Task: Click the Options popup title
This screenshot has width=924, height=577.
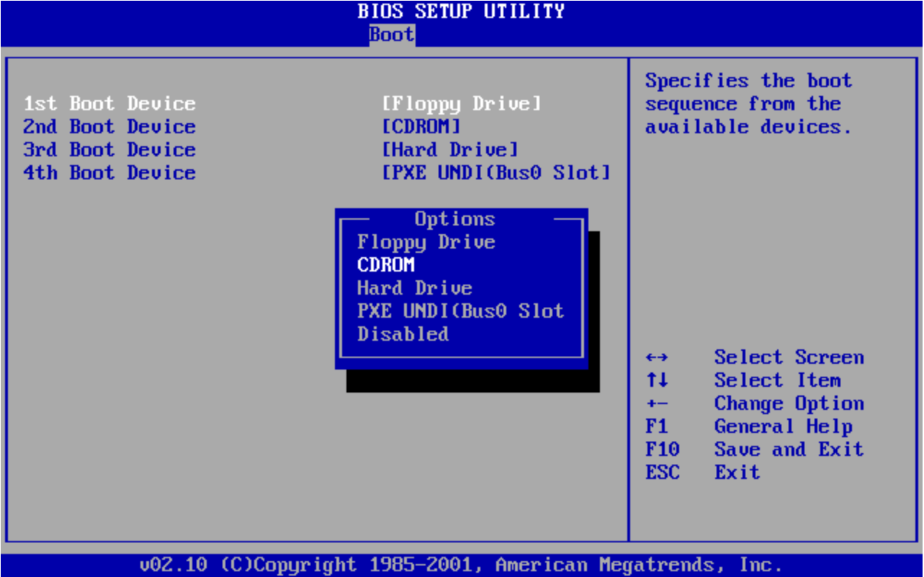Action: pos(455,219)
